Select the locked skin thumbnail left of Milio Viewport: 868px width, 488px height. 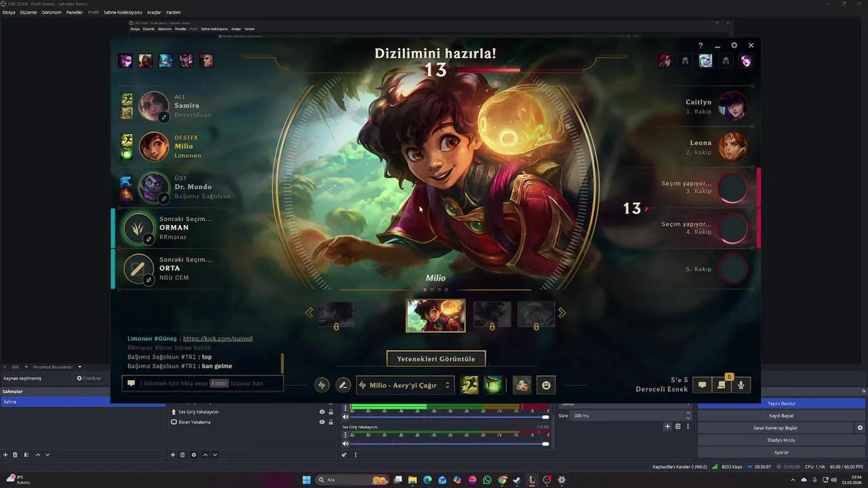tap(336, 315)
